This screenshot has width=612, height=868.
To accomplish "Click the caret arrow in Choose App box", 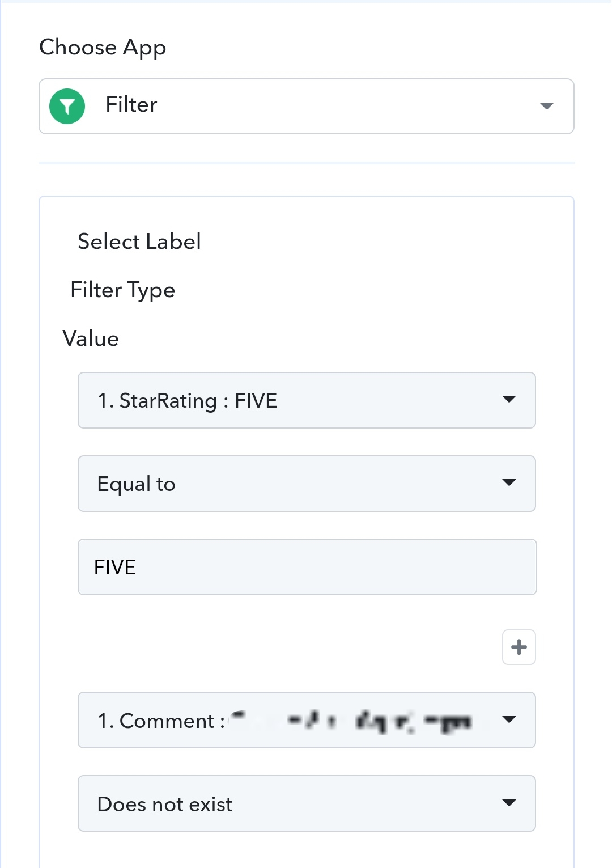I will (546, 106).
